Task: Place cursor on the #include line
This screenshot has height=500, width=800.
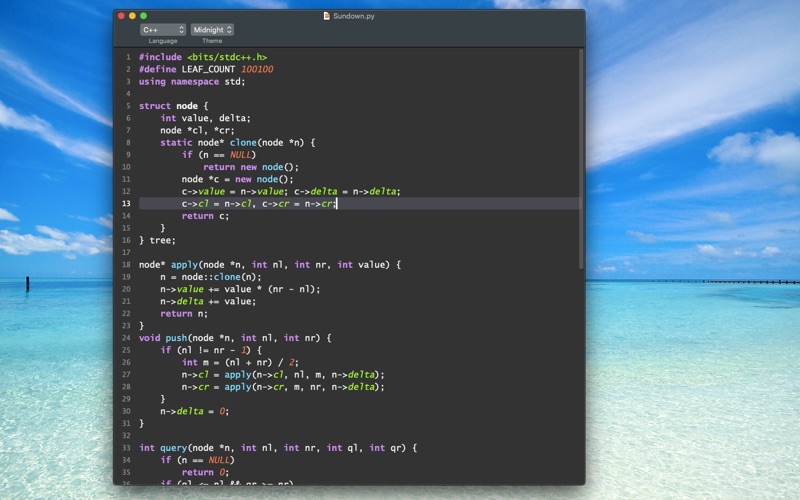Action: click(203, 57)
